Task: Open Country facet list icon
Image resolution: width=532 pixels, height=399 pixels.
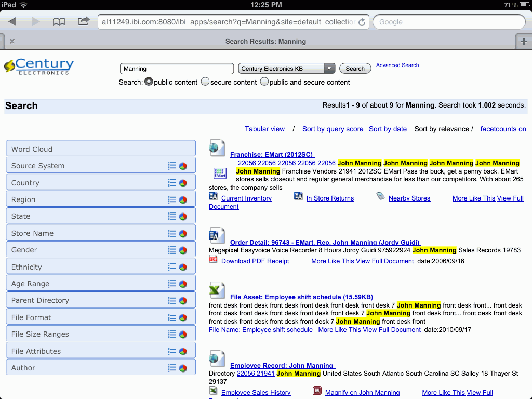Action: tap(172, 183)
